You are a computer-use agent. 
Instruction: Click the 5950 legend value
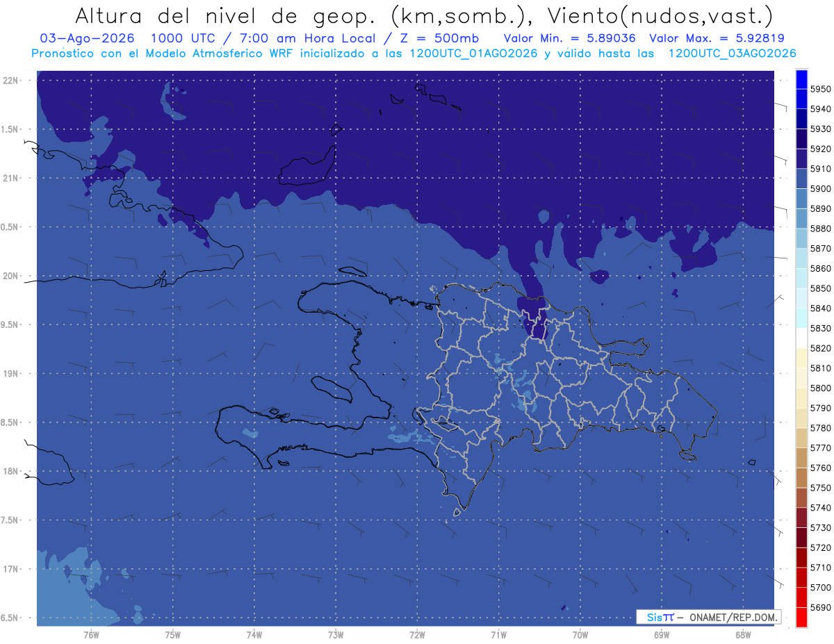820,89
